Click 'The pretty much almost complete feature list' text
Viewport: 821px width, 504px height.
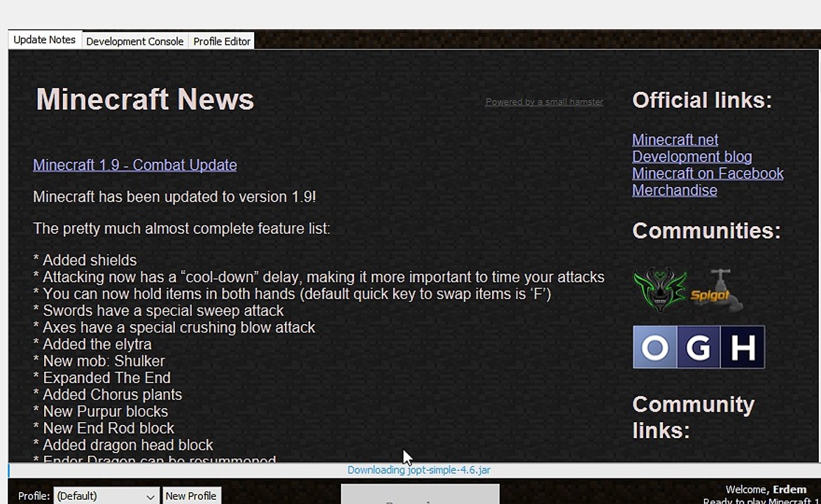(182, 228)
